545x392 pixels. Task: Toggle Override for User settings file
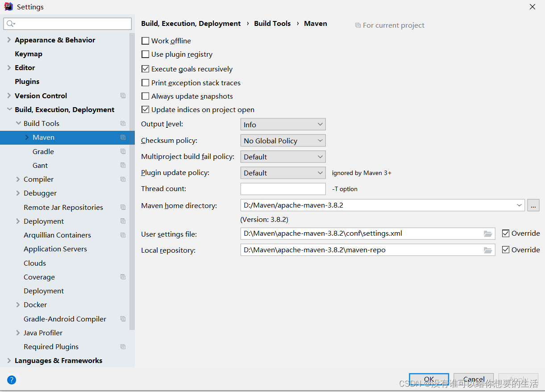tap(506, 233)
